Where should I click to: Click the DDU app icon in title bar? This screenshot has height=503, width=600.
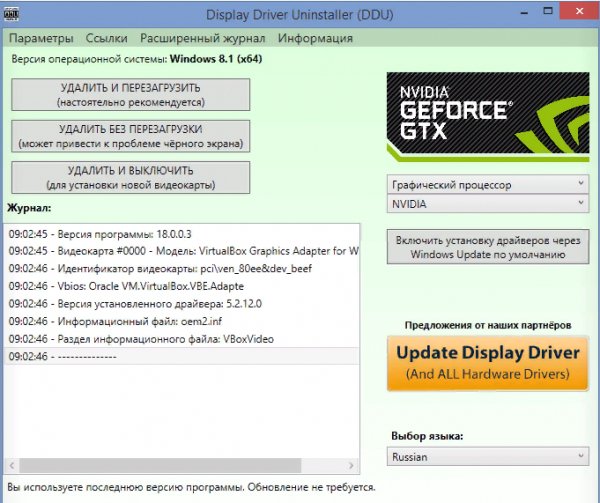point(11,14)
